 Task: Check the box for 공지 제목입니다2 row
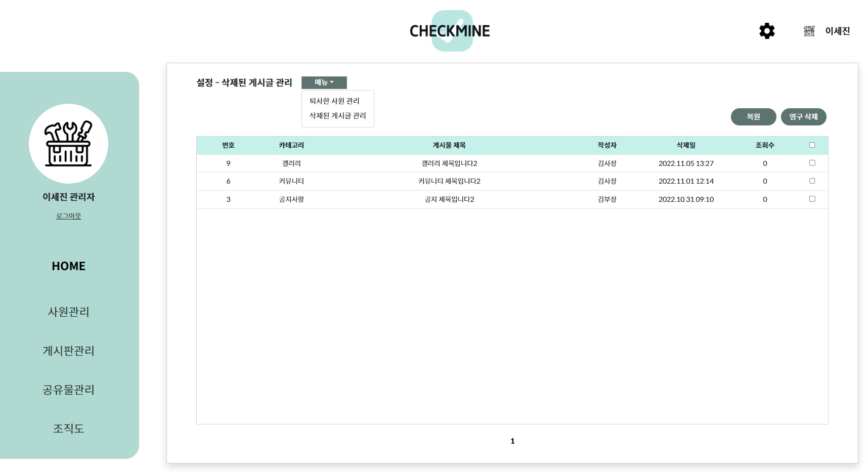click(812, 199)
